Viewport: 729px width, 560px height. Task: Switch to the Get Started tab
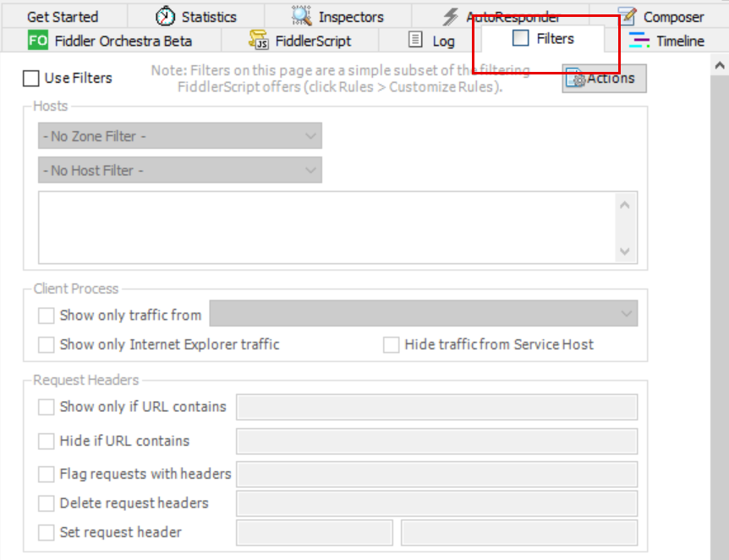coord(64,16)
